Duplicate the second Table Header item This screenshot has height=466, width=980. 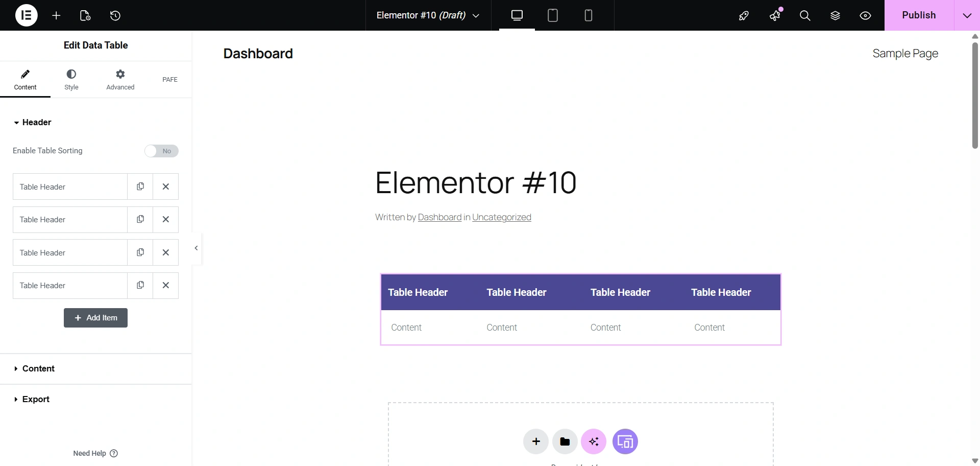point(140,220)
